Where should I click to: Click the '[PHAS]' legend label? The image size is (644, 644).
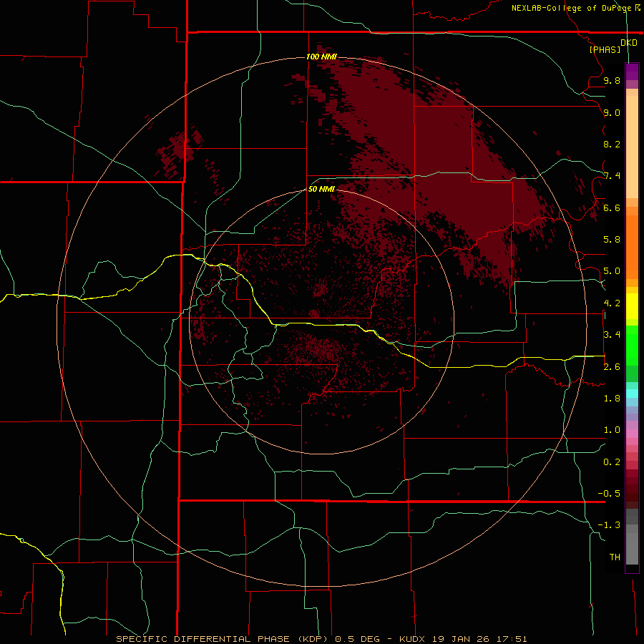click(x=605, y=49)
